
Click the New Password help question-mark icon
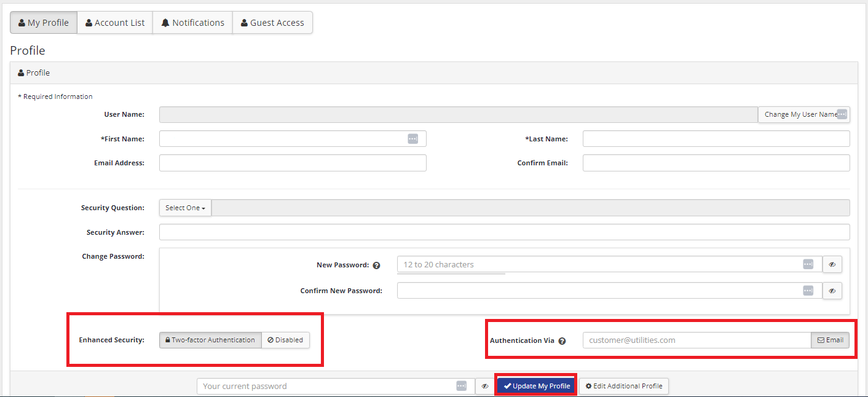tap(376, 265)
